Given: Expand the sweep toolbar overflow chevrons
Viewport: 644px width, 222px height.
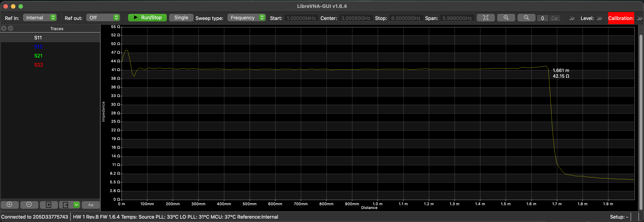Looking at the screenshot, I should point(572,18).
